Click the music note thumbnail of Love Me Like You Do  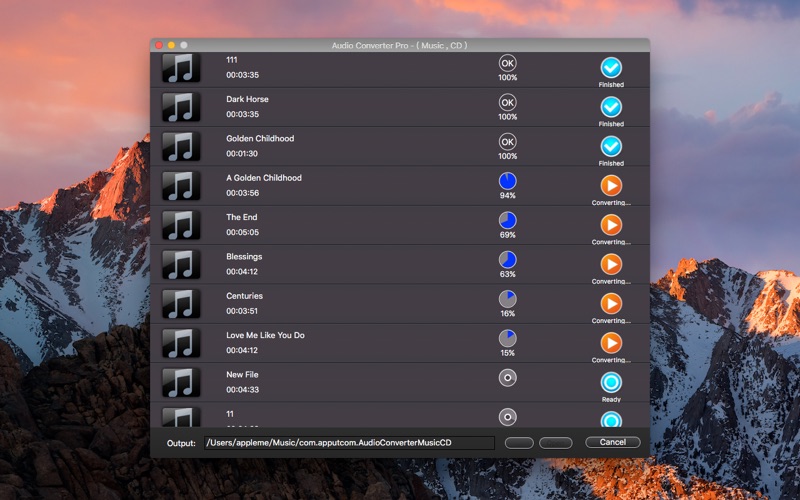coord(181,343)
